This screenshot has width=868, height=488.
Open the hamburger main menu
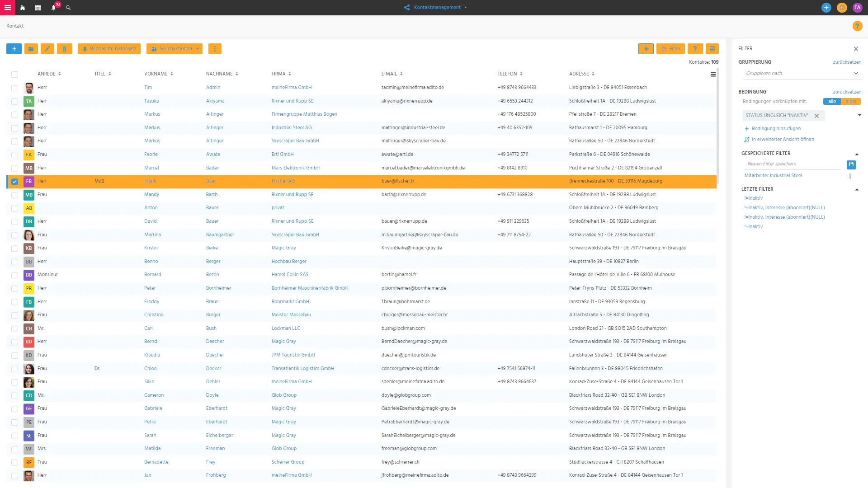pyautogui.click(x=8, y=8)
